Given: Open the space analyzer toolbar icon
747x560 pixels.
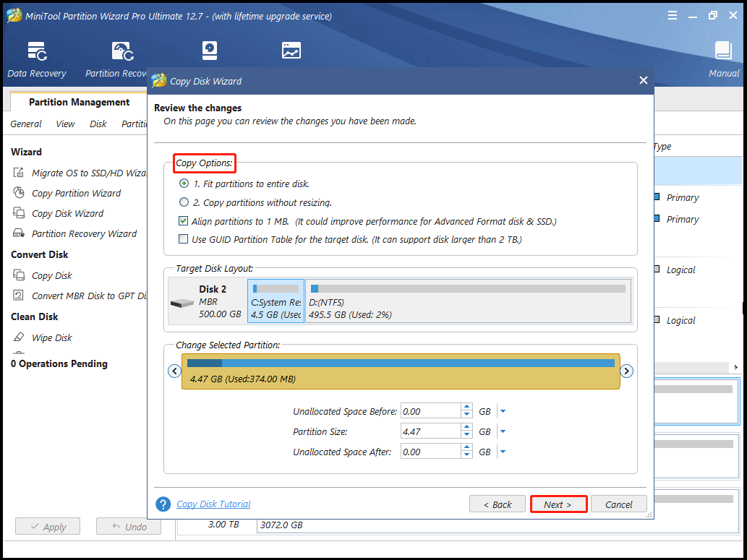Looking at the screenshot, I should [291, 51].
